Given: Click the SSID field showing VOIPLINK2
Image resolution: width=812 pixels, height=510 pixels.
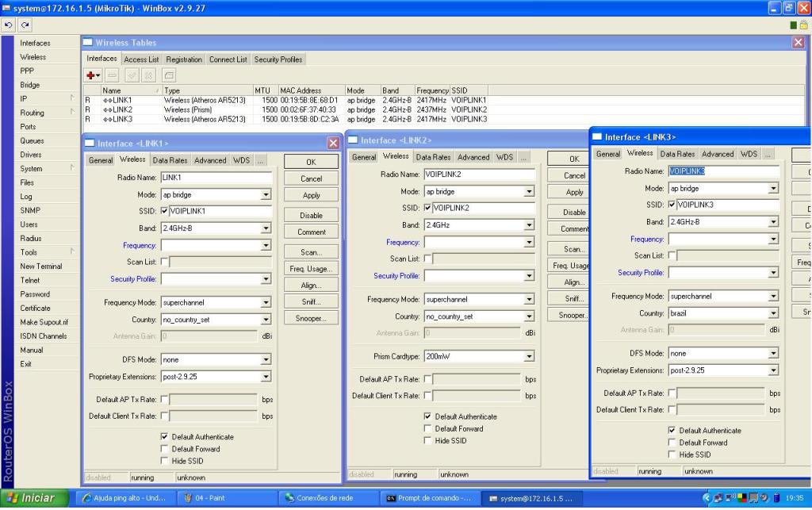Looking at the screenshot, I should 483,208.
